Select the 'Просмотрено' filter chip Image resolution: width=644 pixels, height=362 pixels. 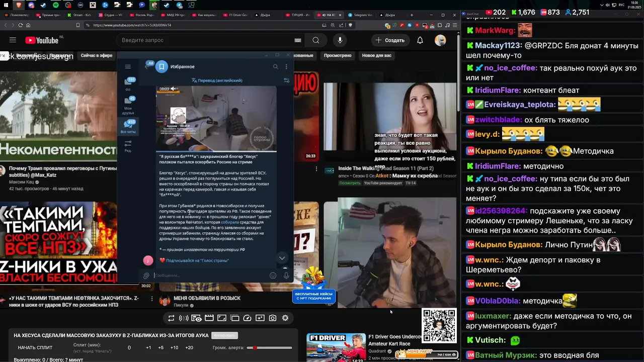(338, 55)
